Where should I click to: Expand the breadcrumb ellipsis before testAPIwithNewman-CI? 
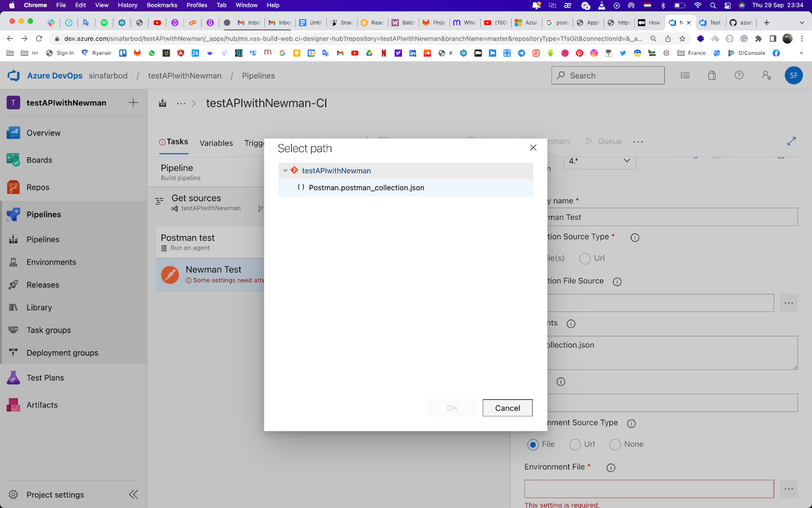point(181,104)
